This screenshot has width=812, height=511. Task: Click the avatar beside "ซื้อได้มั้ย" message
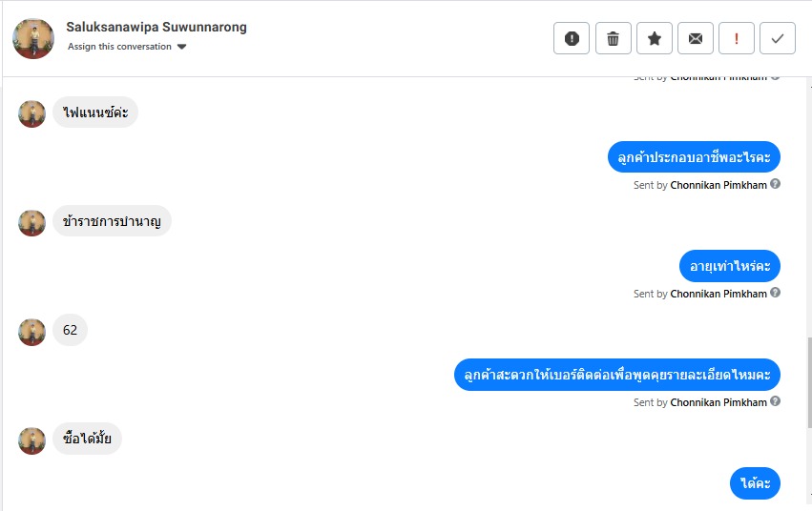[32, 439]
